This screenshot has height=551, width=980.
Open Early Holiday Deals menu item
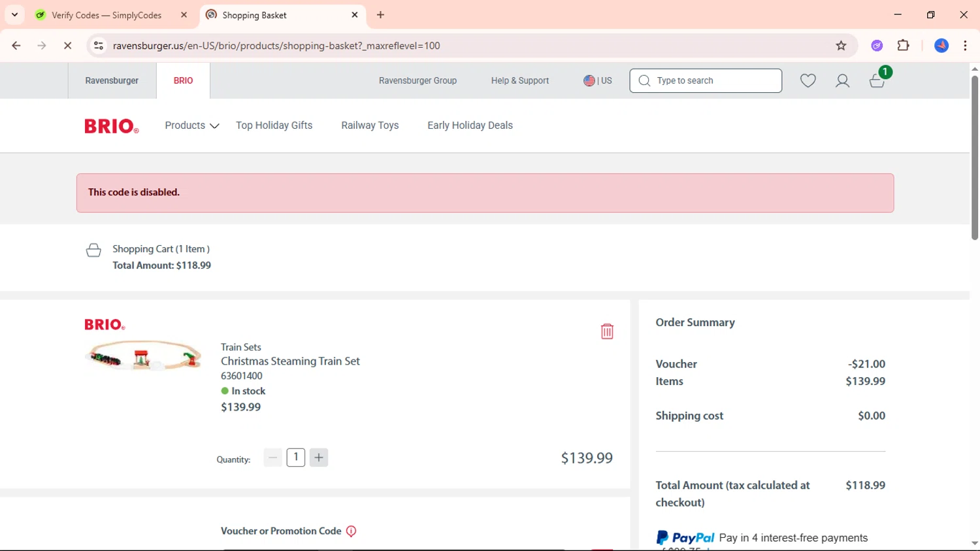point(470,125)
